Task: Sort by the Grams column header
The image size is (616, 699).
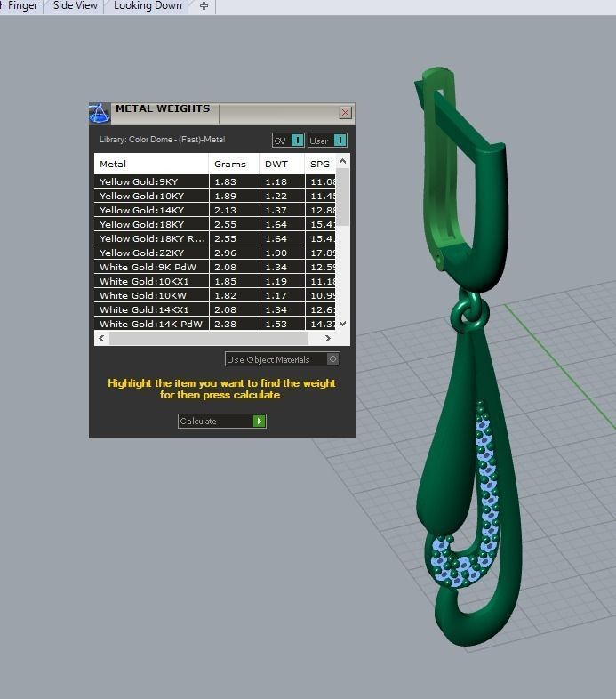Action: [x=234, y=164]
